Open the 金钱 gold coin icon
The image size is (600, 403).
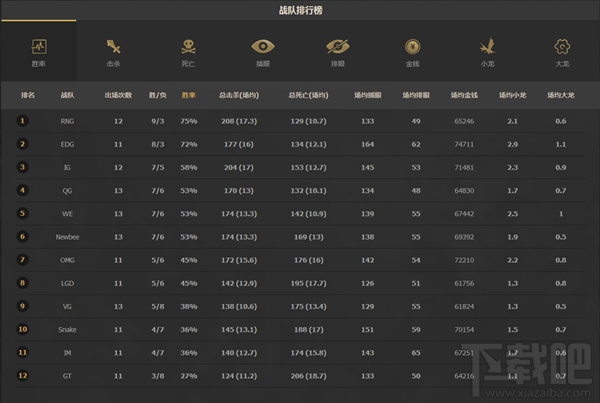pos(412,47)
